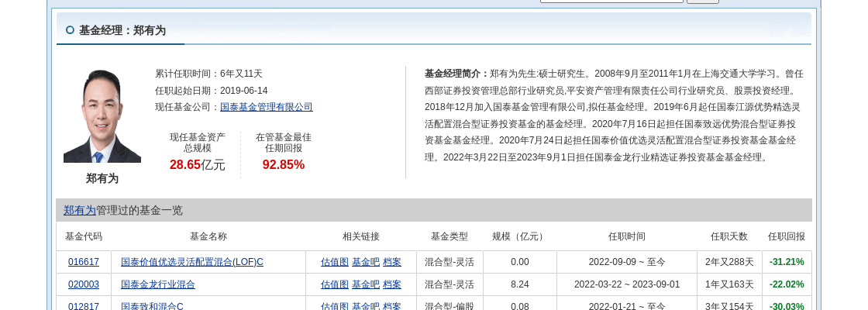Open 估值图 for 国泰金龙行业混合
Image resolution: width=868 pixels, height=310 pixels.
(334, 284)
